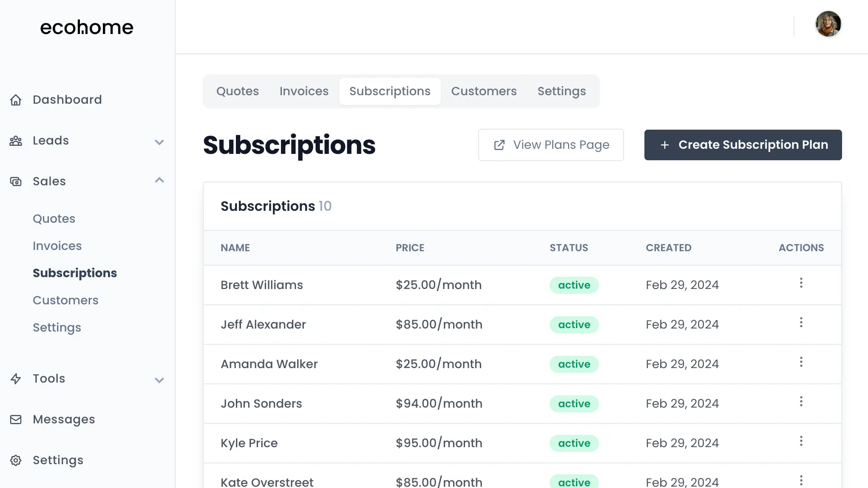
Task: Open Messages via the envelope icon
Action: pyautogui.click(x=16, y=420)
